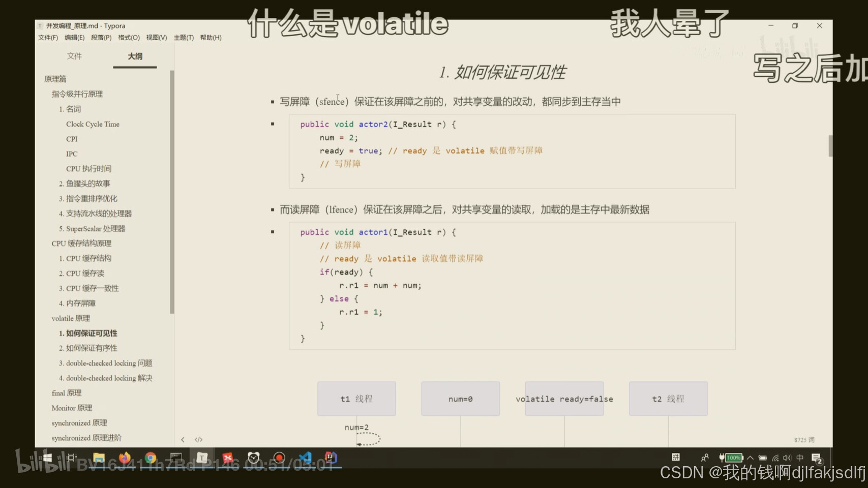
Task: Expand hidden icons in the system tray
Action: click(x=750, y=458)
